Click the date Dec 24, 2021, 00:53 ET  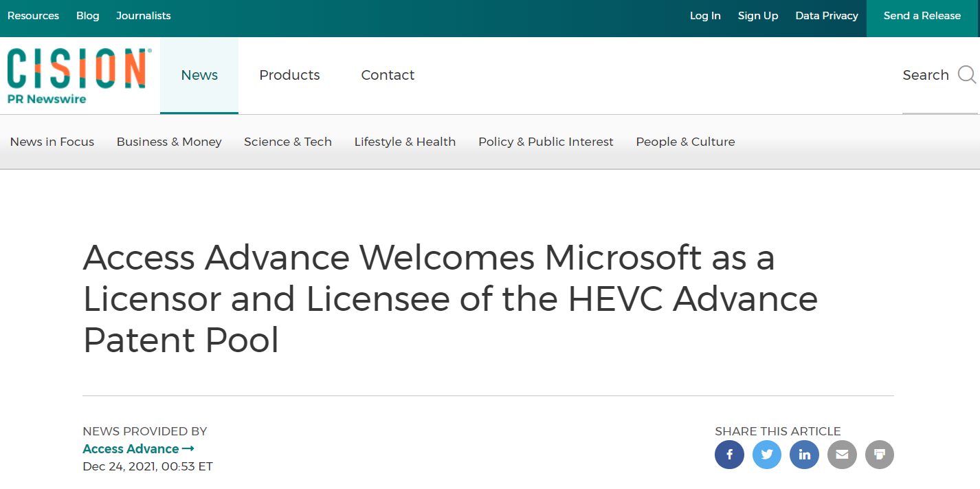pyautogui.click(x=148, y=466)
